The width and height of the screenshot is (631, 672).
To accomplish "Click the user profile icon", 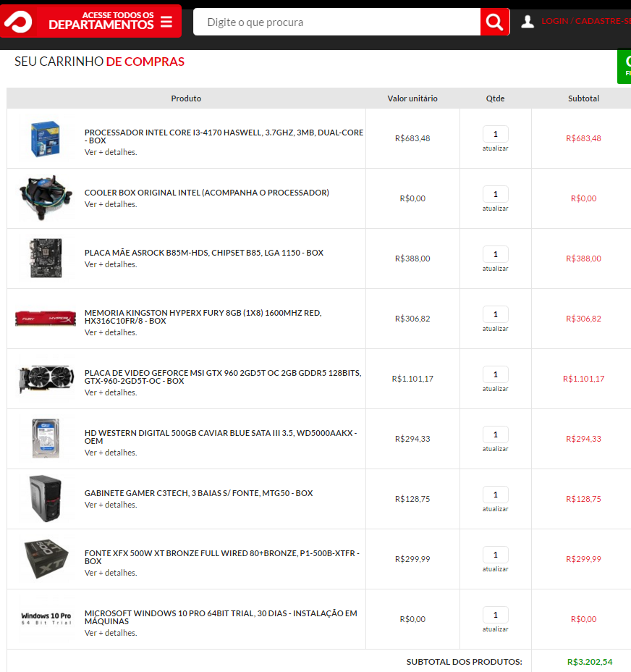I will [528, 22].
